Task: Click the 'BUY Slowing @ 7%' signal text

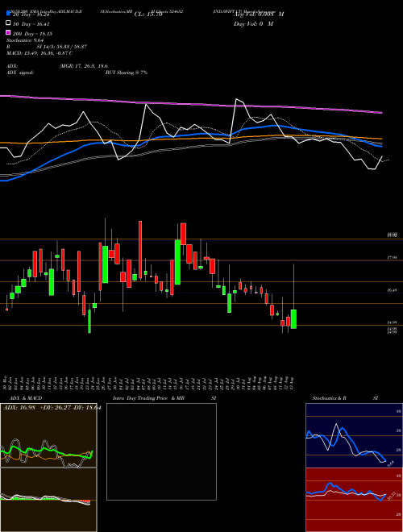Action: [x=127, y=73]
